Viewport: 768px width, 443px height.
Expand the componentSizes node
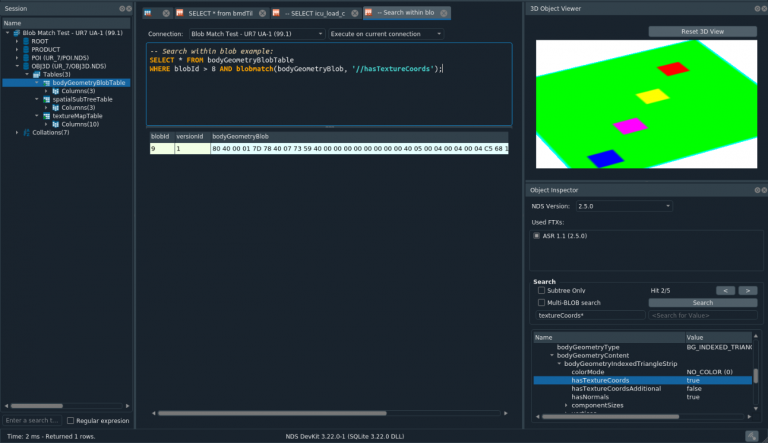click(x=566, y=405)
